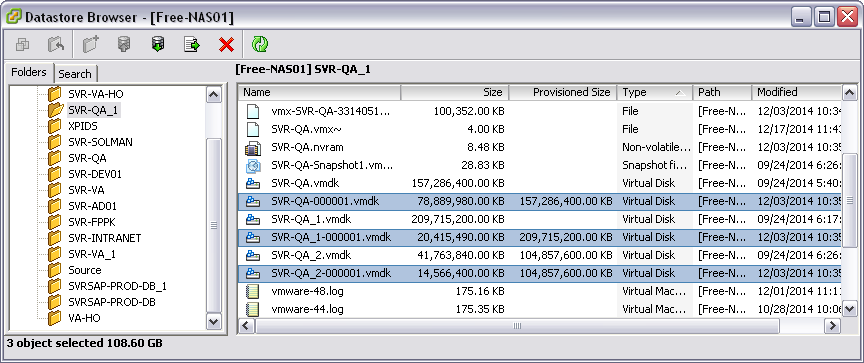Select the SVR-SOLMAN folder in tree
Image resolution: width=864 pixels, height=363 pixels.
click(100, 142)
